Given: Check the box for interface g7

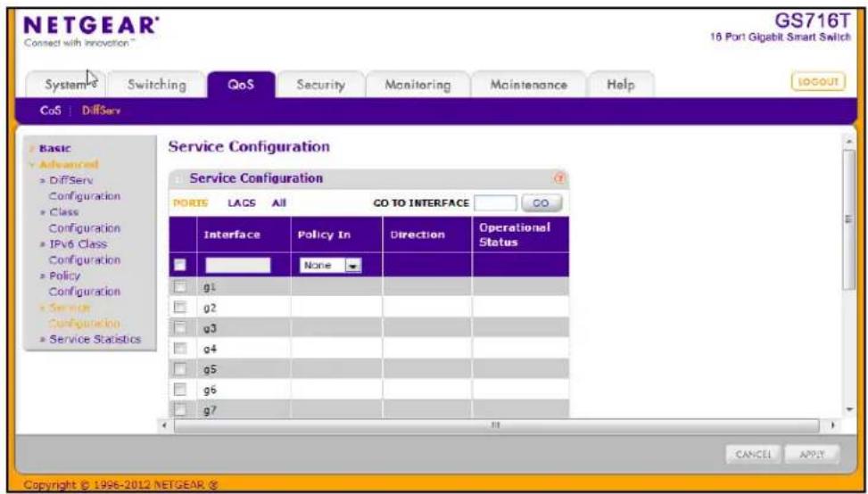Looking at the screenshot, I should pos(180,410).
